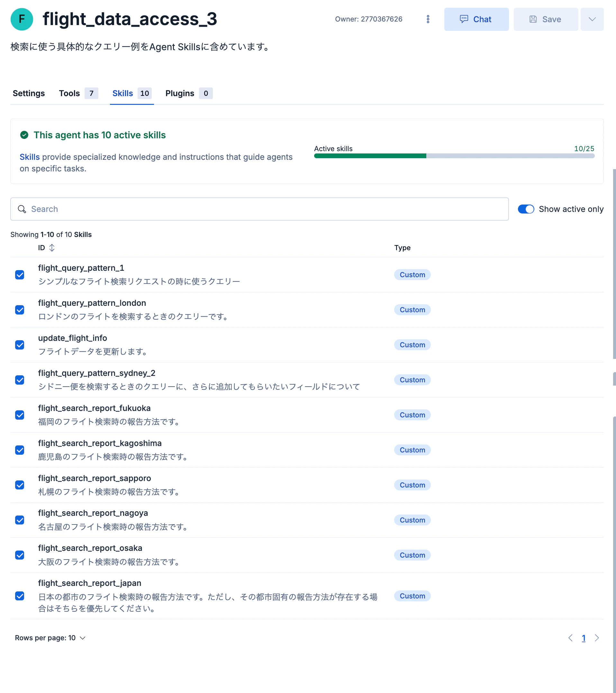Click the Skills tab count badge 10
The image size is (616, 693).
(x=145, y=93)
